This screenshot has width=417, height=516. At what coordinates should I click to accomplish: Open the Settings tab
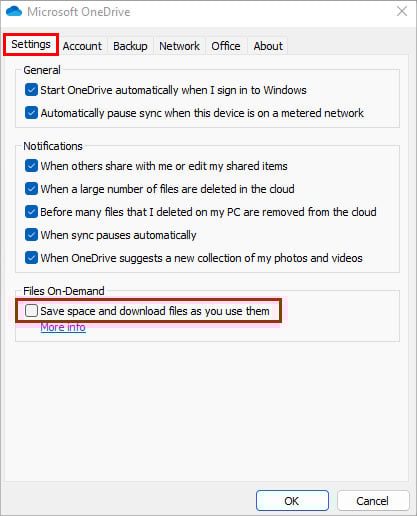point(31,44)
